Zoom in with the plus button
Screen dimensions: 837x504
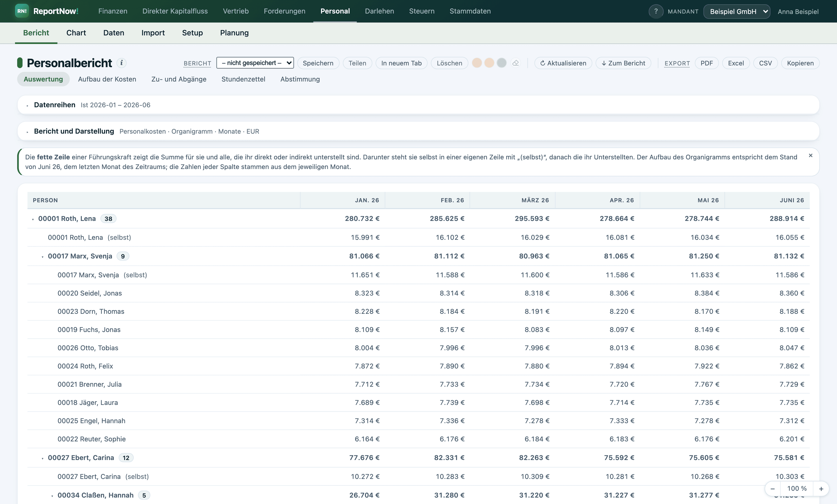pos(821,488)
